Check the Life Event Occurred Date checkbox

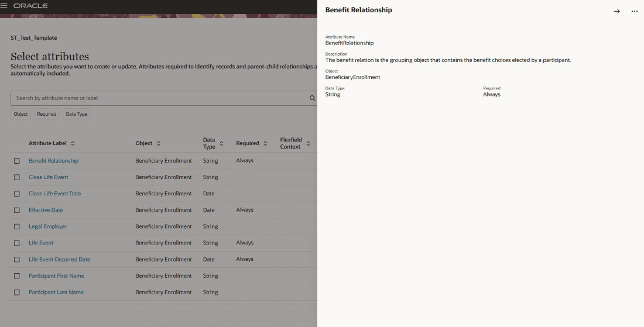coord(17,259)
